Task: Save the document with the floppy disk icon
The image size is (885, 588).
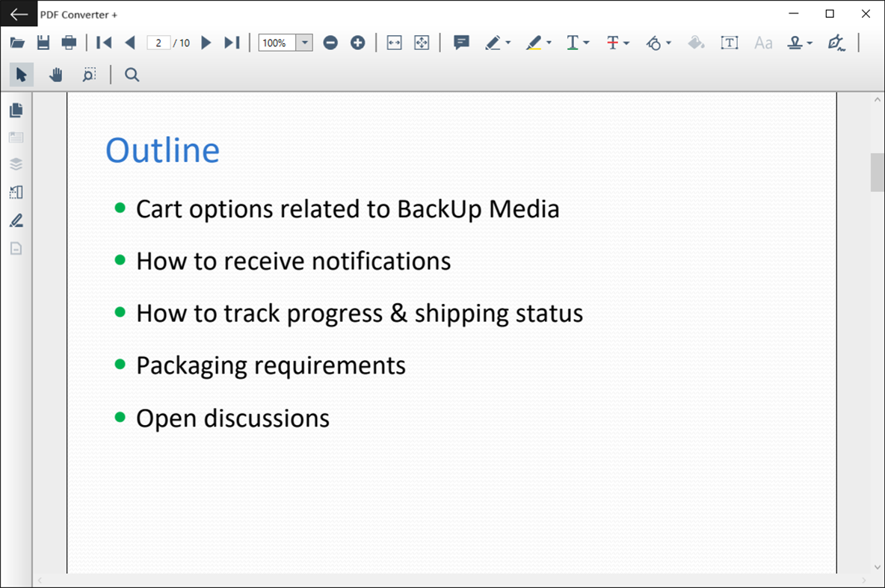Action: point(43,43)
